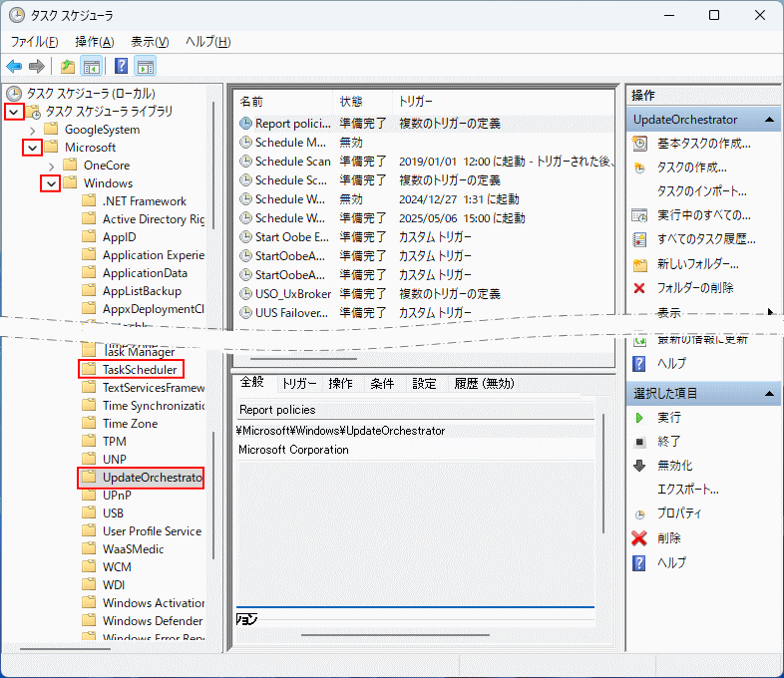Click the Forward arrow toolbar icon
The width and height of the screenshot is (784, 678).
(x=37, y=66)
